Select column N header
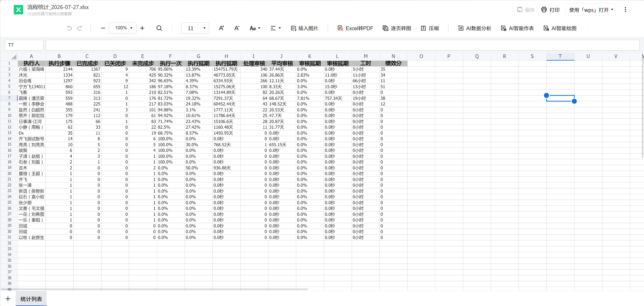Viewport: 644px width, 306px height. tap(393, 56)
